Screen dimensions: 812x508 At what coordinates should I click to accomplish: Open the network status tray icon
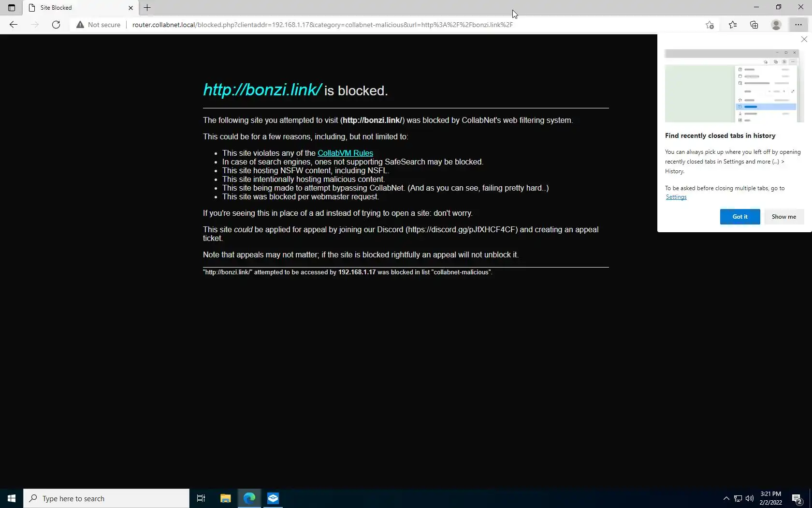click(738, 498)
